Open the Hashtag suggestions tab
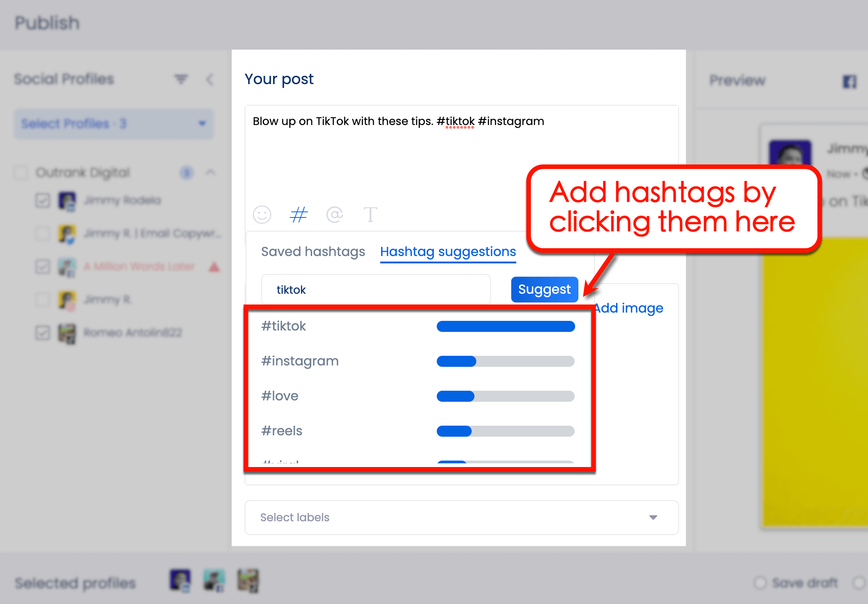 click(x=447, y=251)
